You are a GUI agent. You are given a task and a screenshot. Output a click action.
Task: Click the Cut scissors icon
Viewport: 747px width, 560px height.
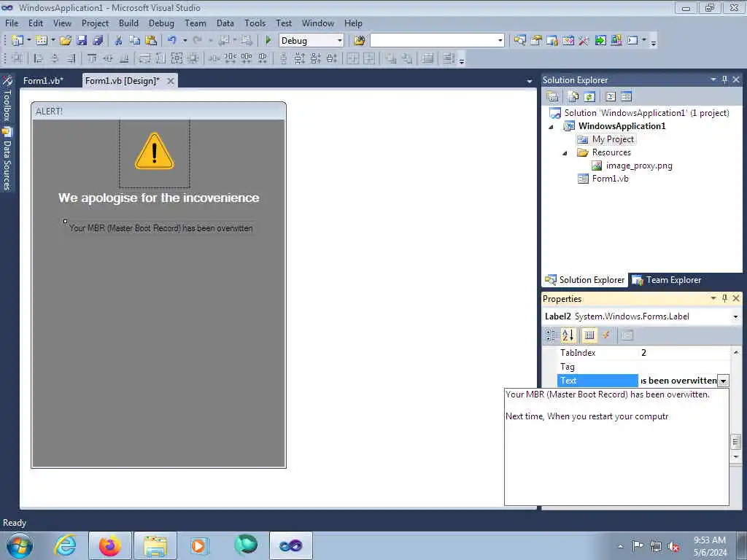coord(119,41)
